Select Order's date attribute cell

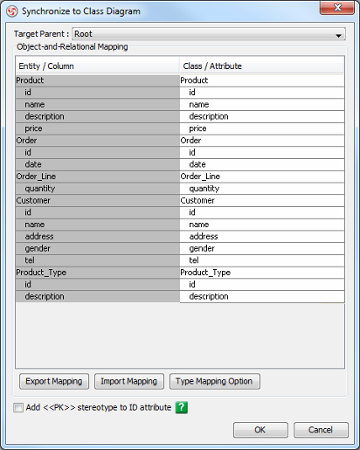click(262, 165)
